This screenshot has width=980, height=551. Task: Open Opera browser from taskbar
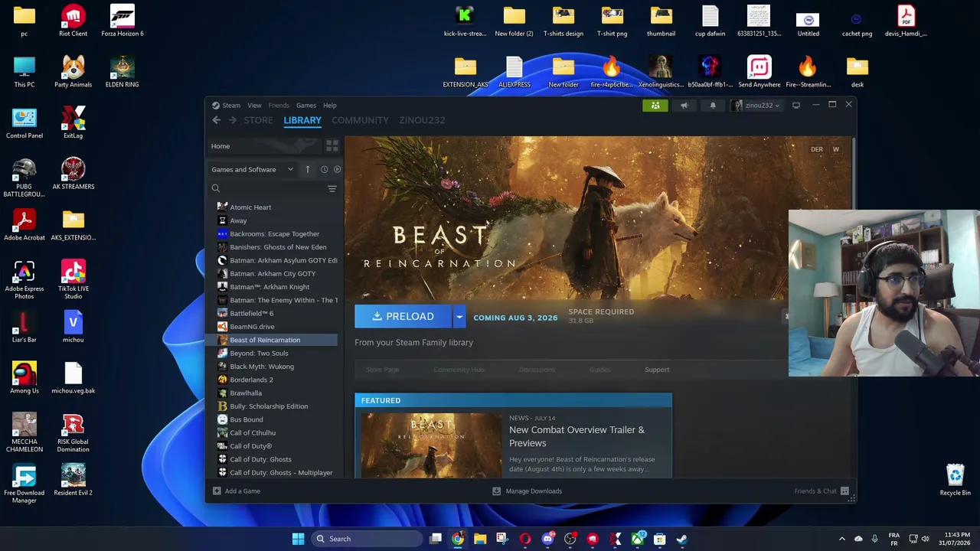click(x=525, y=539)
